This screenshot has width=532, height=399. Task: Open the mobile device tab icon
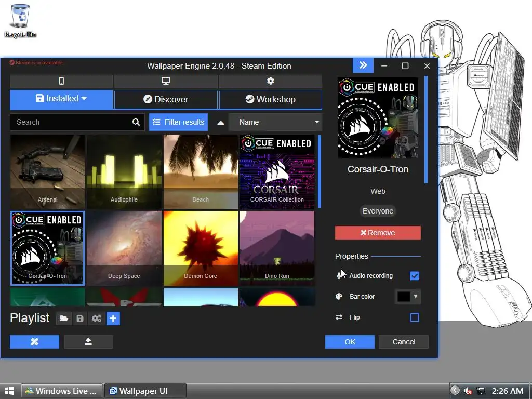(61, 81)
